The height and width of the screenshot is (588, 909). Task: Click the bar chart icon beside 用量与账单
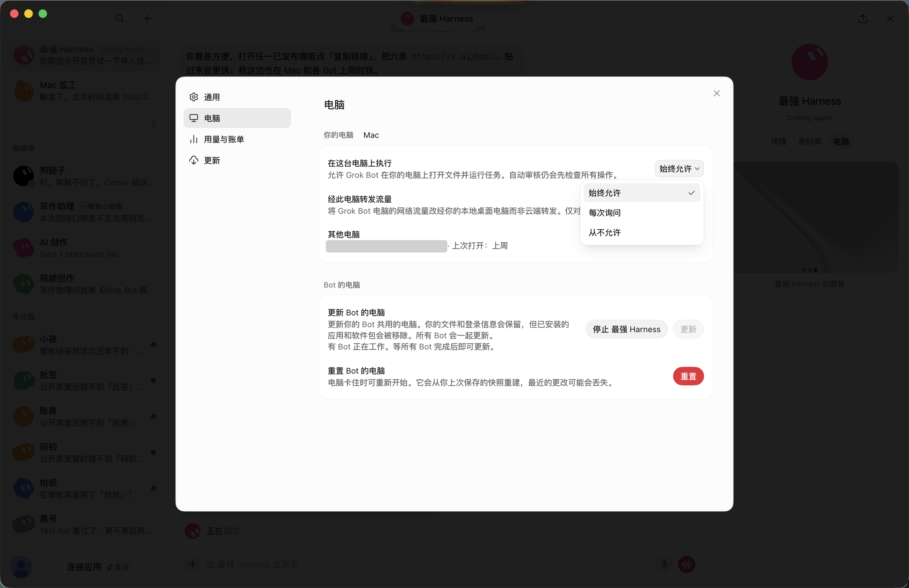[x=194, y=139]
